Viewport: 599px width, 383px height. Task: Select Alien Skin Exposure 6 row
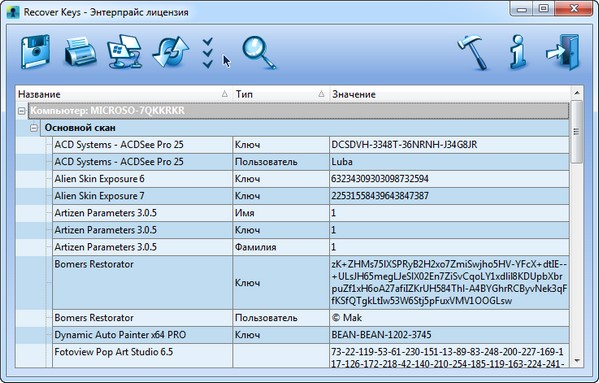[x=292, y=179]
